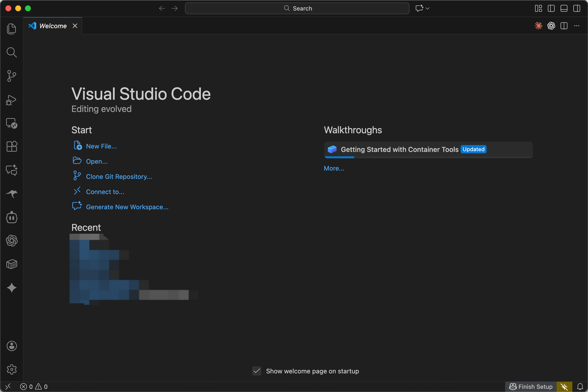The image size is (588, 392).
Task: Open the Extensions view
Action: pyautogui.click(x=11, y=147)
